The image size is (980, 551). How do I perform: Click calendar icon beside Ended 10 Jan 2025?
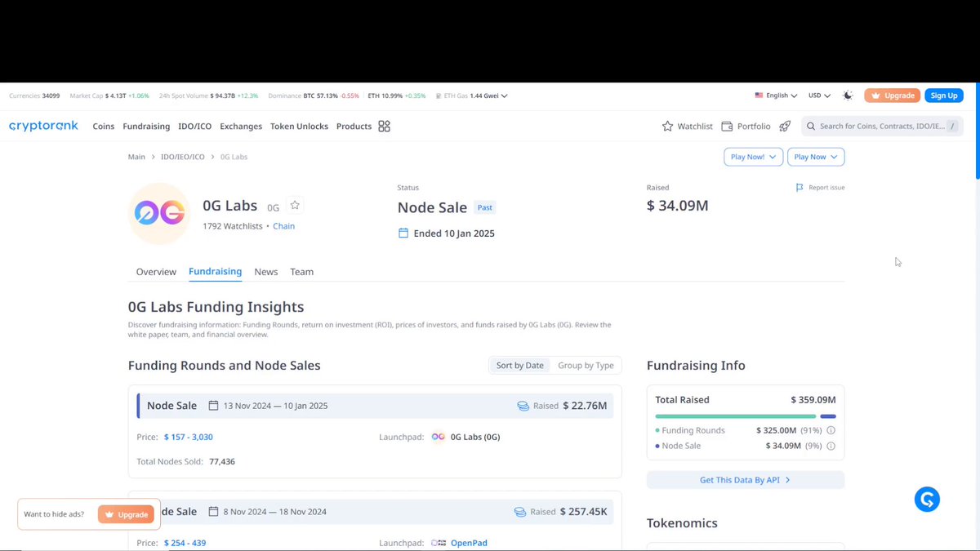pyautogui.click(x=403, y=233)
